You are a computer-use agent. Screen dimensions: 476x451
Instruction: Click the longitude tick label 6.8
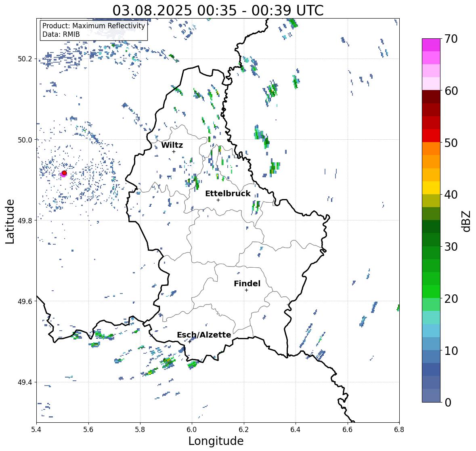click(x=399, y=430)
